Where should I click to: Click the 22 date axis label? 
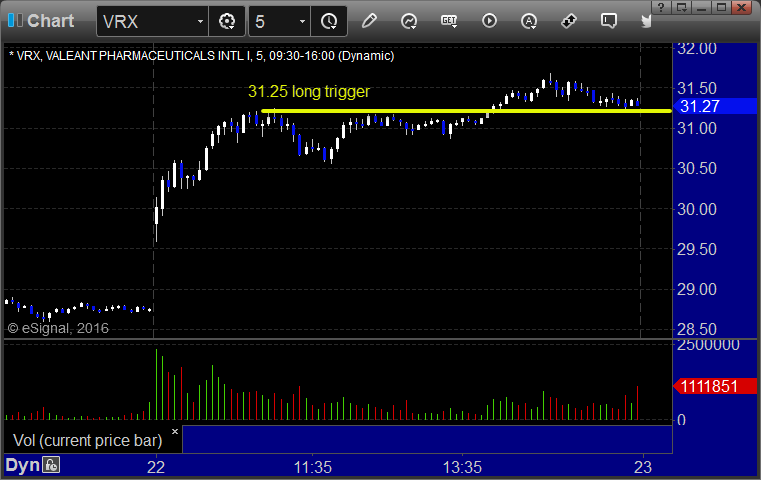[156, 467]
